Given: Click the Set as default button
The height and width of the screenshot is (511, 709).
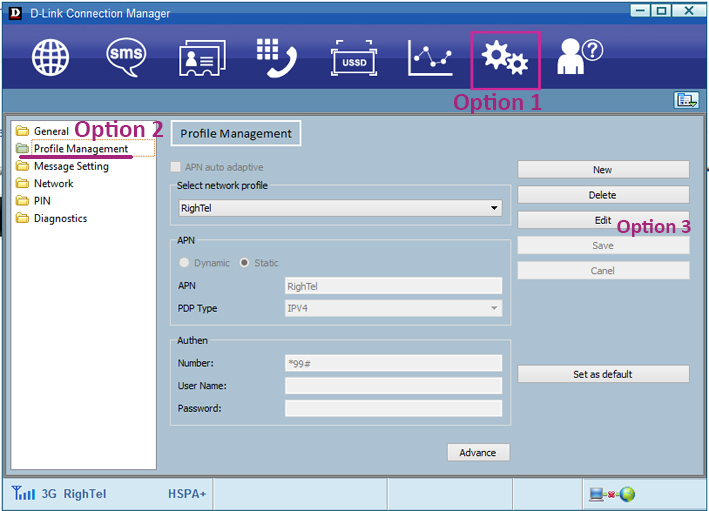Looking at the screenshot, I should tap(603, 374).
